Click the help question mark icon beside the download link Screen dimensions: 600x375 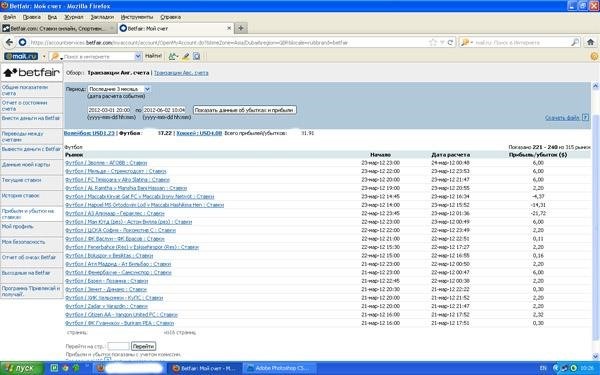[x=585, y=117]
